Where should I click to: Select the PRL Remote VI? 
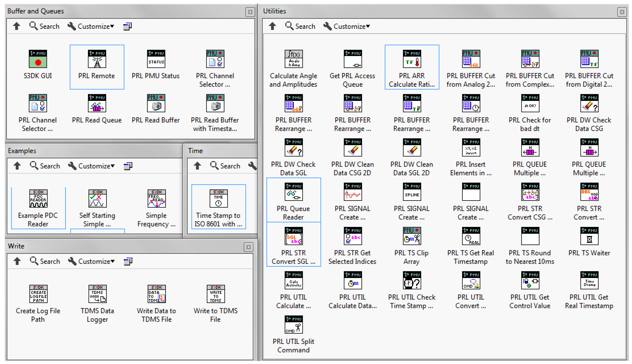97,59
